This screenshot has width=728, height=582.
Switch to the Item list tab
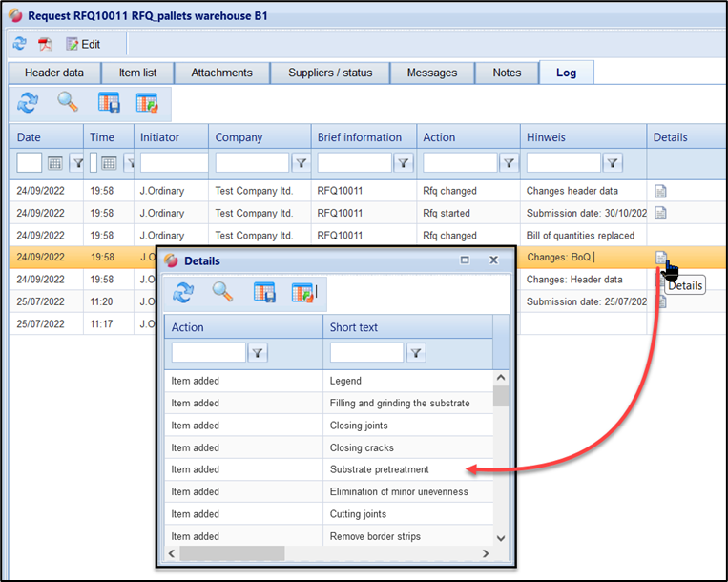[138, 73]
